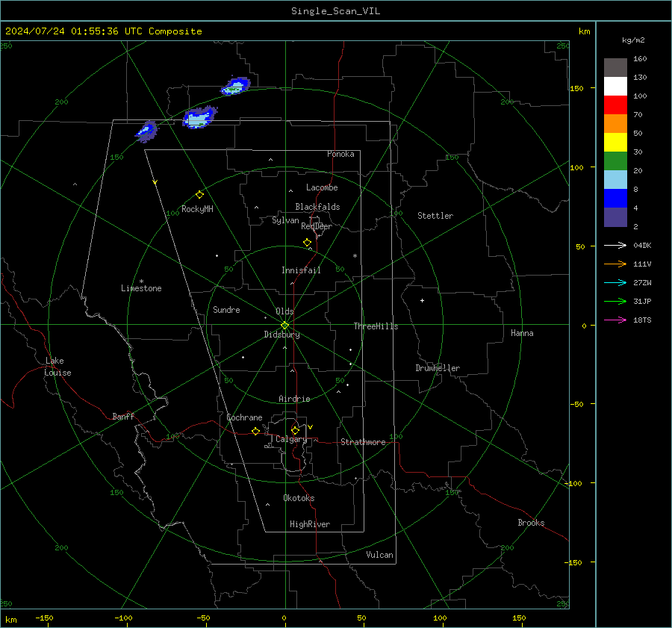Click the largest middle storm cell echo
The image size is (672, 628).
(x=199, y=117)
